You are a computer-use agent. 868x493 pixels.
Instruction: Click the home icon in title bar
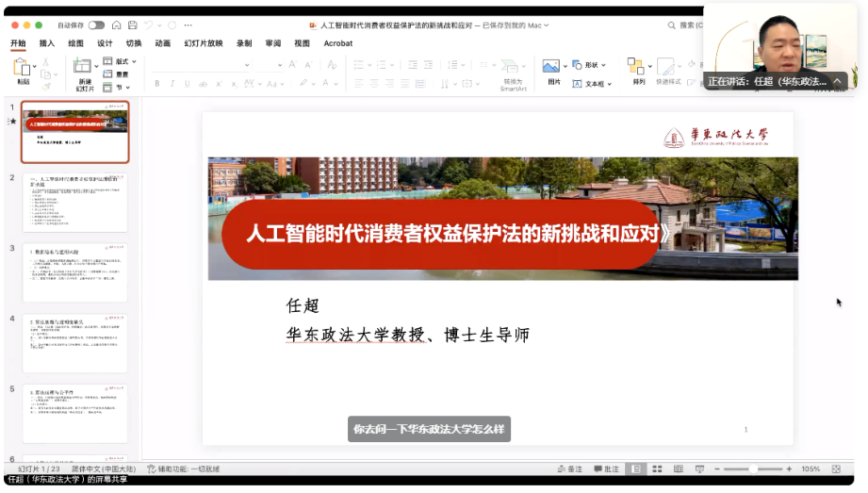pyautogui.click(x=115, y=25)
